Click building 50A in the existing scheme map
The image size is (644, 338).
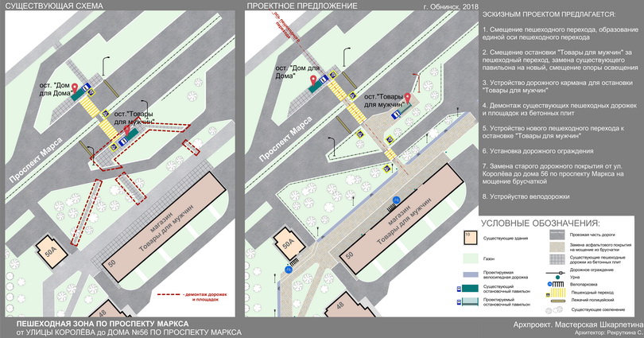click(x=52, y=251)
